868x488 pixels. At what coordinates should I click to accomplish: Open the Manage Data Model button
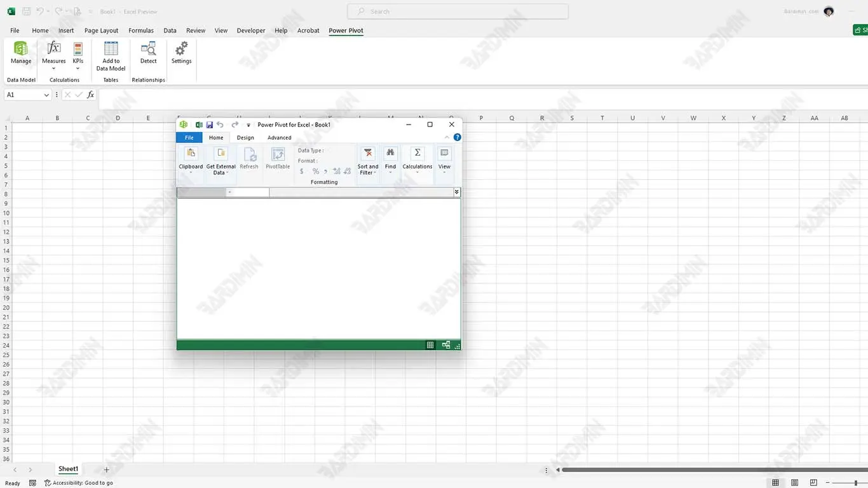point(21,53)
